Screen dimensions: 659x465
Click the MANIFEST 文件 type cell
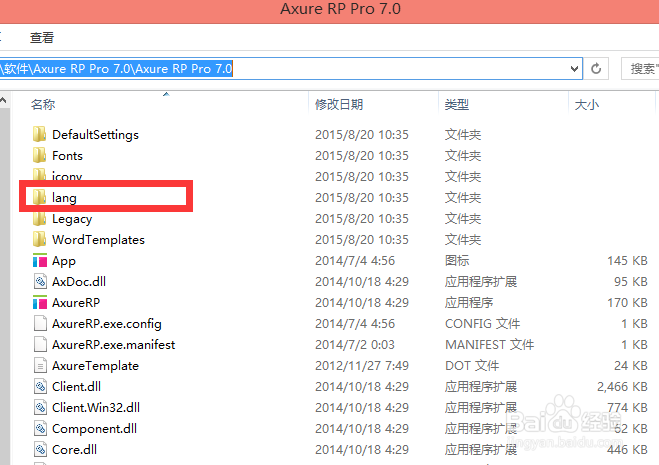(x=490, y=345)
